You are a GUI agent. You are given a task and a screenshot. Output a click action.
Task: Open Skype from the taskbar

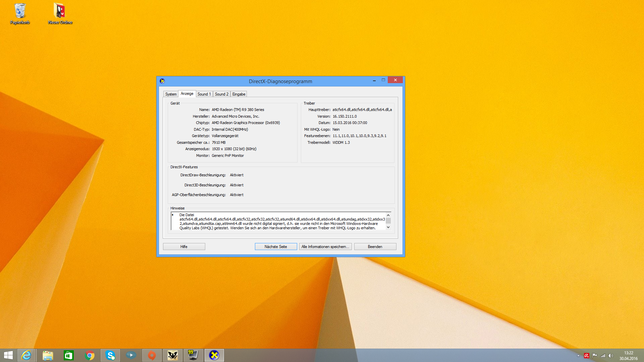[x=110, y=355]
